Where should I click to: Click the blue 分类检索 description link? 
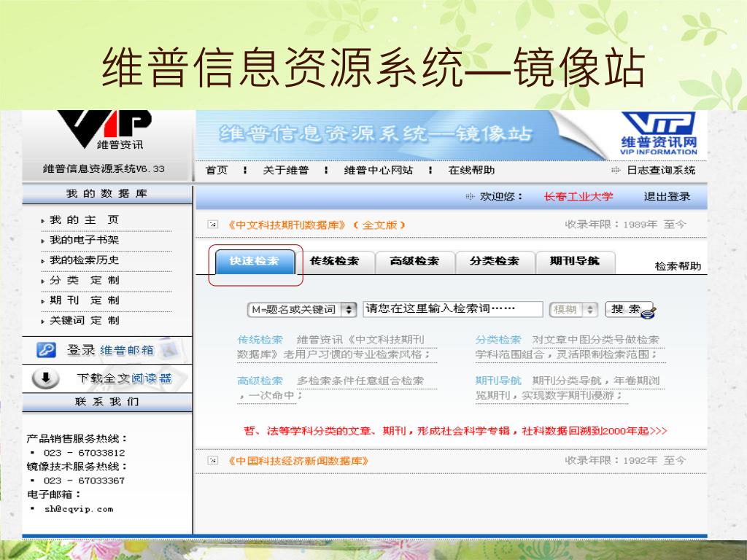(x=498, y=340)
